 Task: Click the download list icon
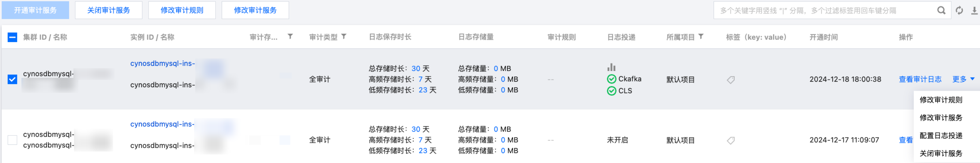(x=974, y=10)
